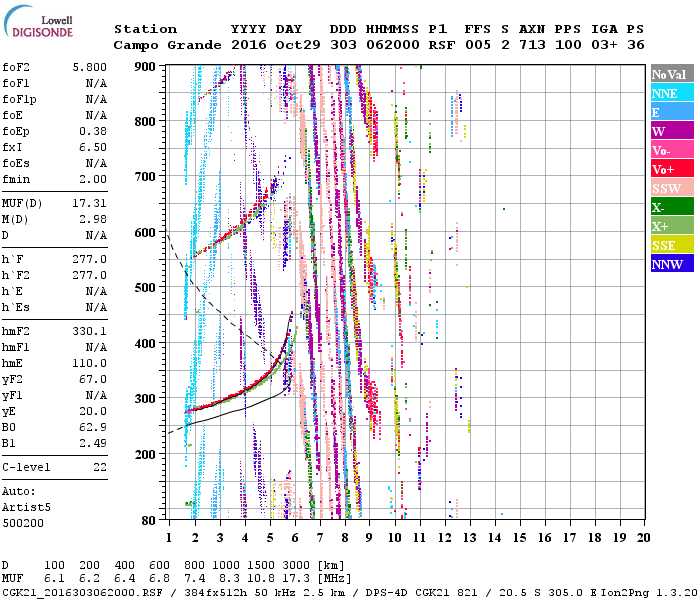Click the C-level value 22
700x600 pixels.
100,467
